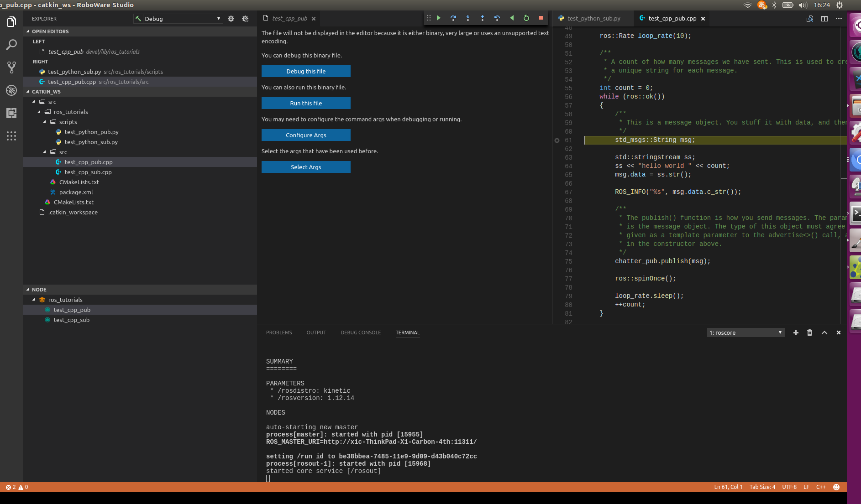Toggle breakpoint marker at line 61

[x=557, y=140]
